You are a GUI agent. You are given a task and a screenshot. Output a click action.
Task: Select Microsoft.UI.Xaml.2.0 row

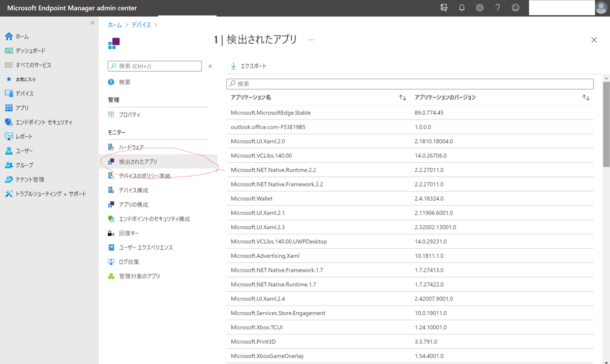(410, 141)
